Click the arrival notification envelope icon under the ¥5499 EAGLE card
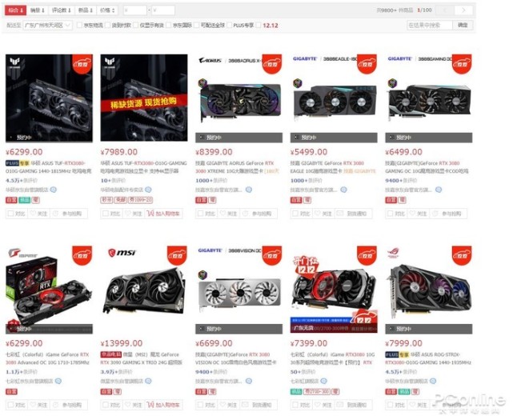Viewport: 513px width, 420px height. [340, 214]
